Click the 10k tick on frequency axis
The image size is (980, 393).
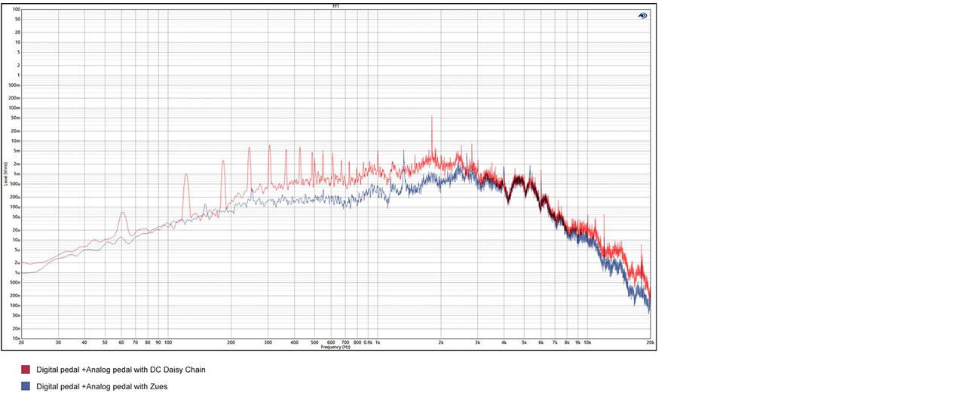click(x=587, y=342)
